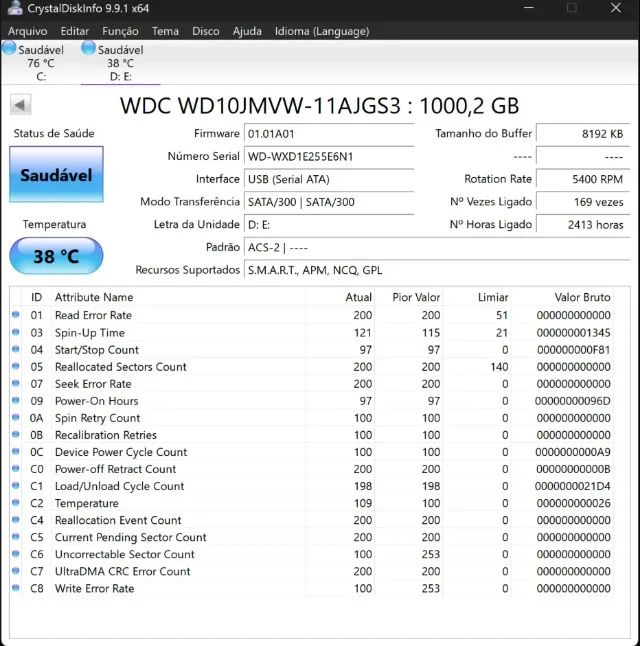Select the C: drive tab at 76 °C
The height and width of the screenshot is (646, 640).
(x=40, y=63)
